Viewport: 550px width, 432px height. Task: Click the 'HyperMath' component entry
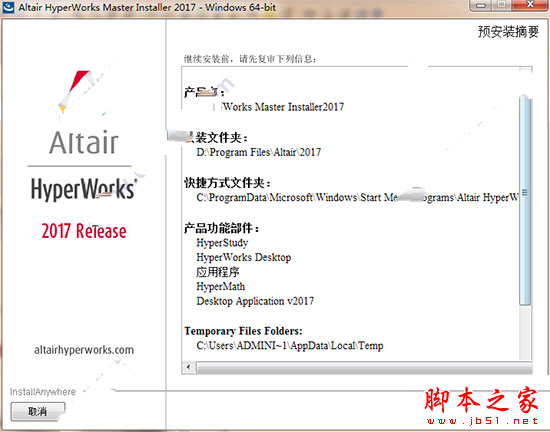pyautogui.click(x=221, y=286)
